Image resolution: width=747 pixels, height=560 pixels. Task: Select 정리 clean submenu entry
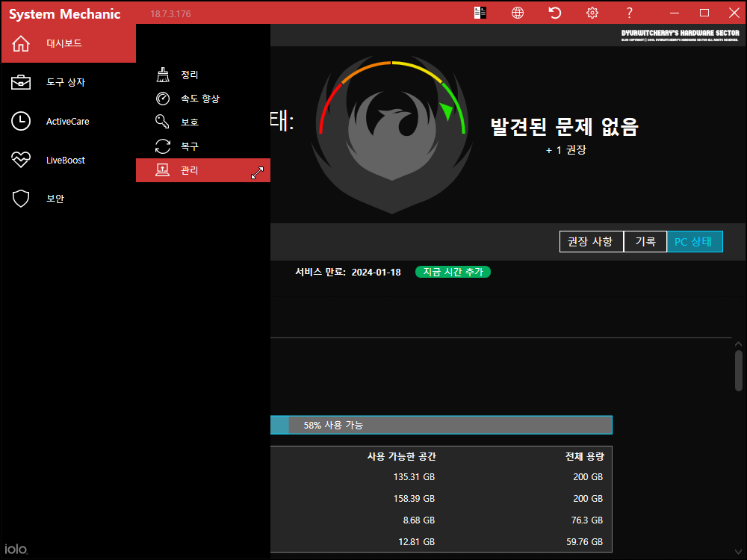tap(203, 75)
